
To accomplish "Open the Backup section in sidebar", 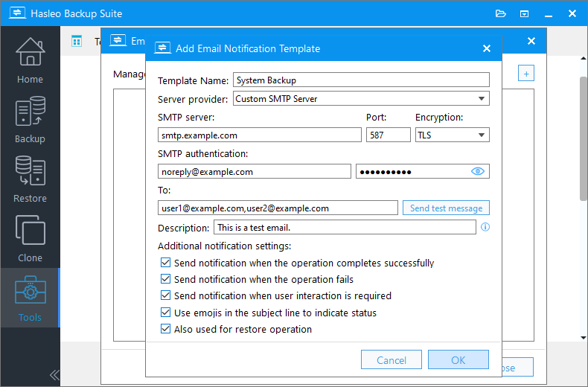I will click(x=30, y=119).
